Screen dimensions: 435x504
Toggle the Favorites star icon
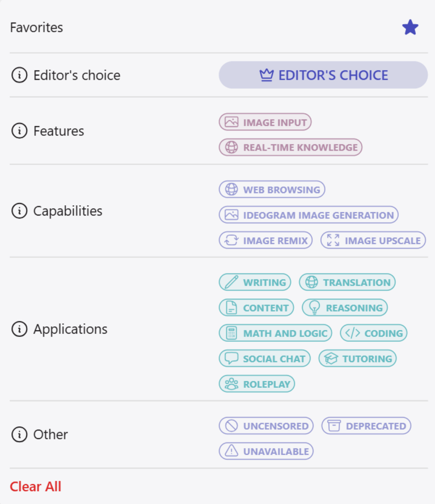click(x=410, y=28)
